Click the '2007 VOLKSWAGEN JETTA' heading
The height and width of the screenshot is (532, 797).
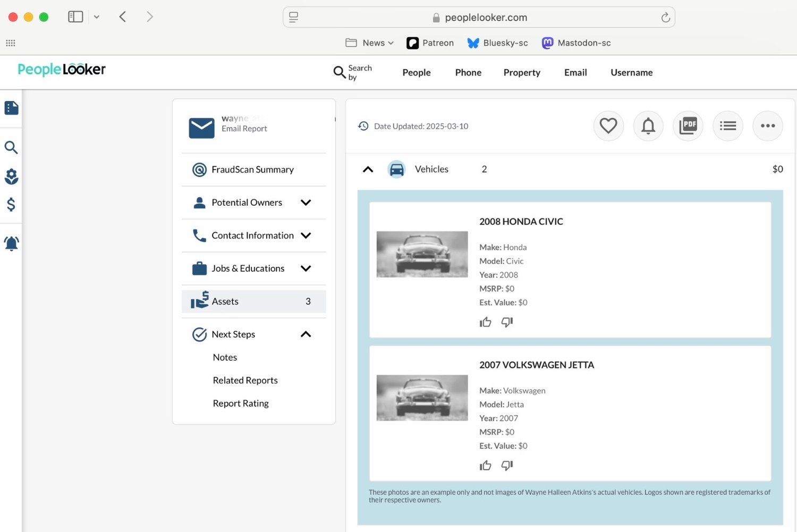(537, 365)
